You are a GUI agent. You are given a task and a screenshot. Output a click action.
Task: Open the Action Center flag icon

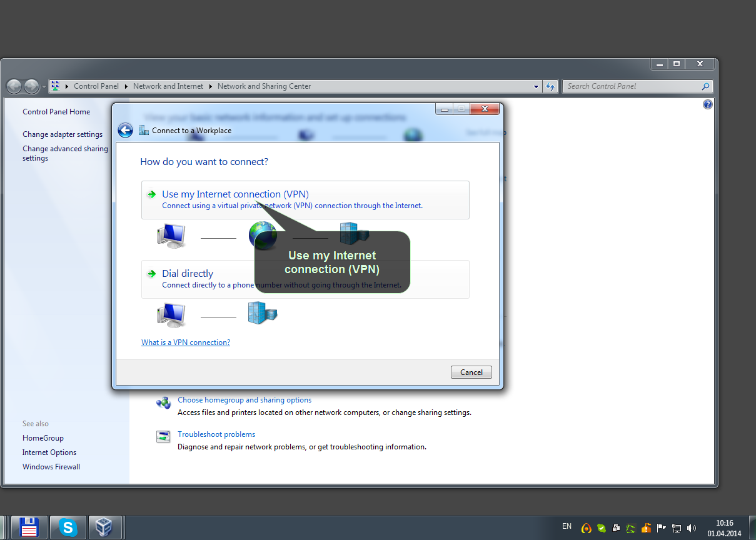pos(662,528)
